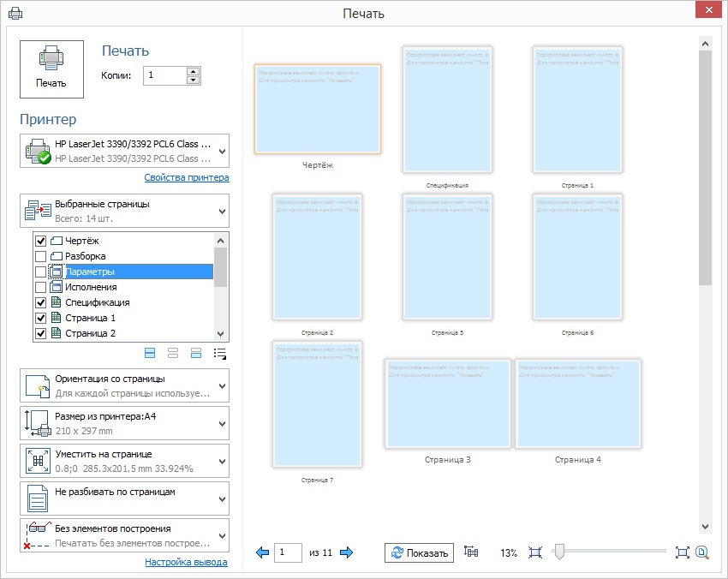728x579 pixels.
Task: Select Страница 2 in the page list
Action: pyautogui.click(x=90, y=334)
